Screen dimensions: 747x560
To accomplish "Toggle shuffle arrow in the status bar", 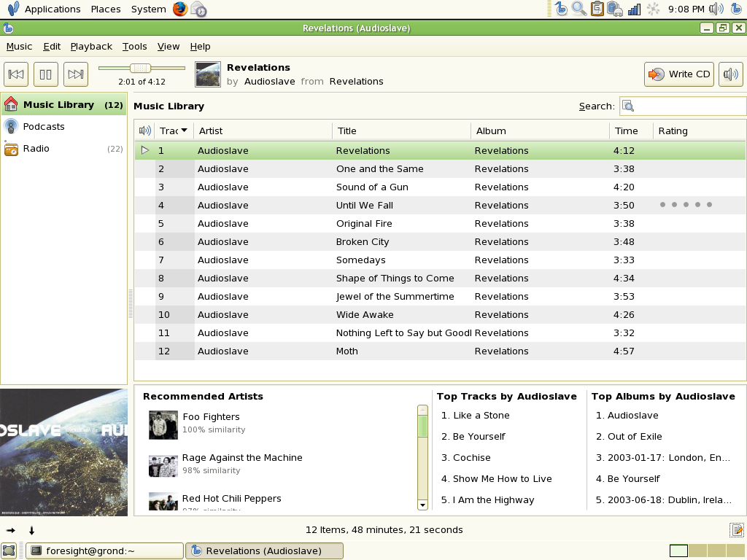I will pyautogui.click(x=10, y=530).
